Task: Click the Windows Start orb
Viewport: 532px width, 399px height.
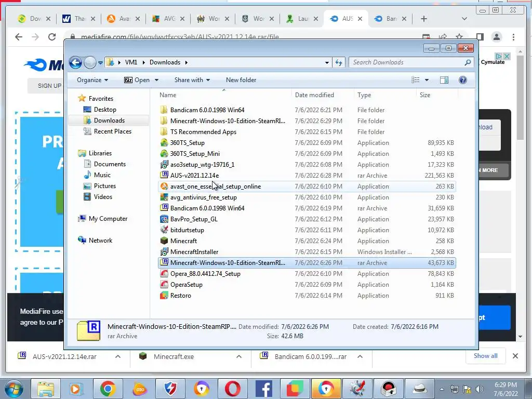Action: tap(14, 389)
